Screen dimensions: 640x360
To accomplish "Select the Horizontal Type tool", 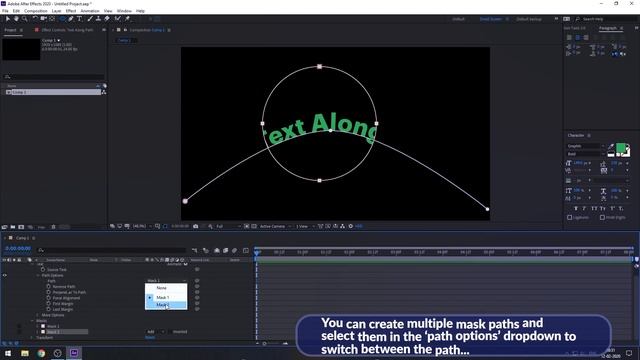I will pos(80,19).
